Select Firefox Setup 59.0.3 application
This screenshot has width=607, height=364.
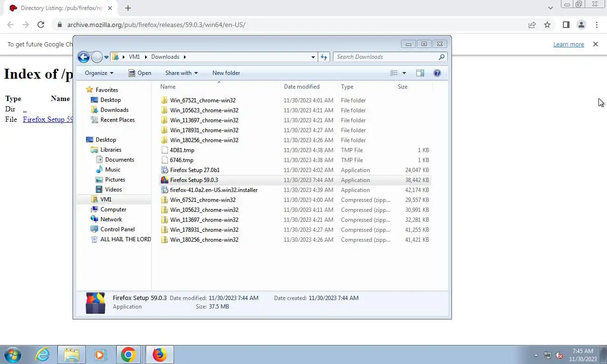[x=294, y=180]
